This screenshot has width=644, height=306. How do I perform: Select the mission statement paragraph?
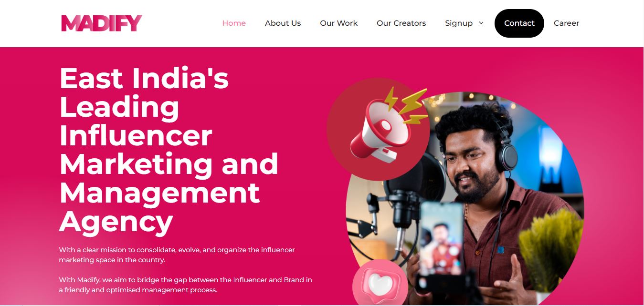(177, 255)
